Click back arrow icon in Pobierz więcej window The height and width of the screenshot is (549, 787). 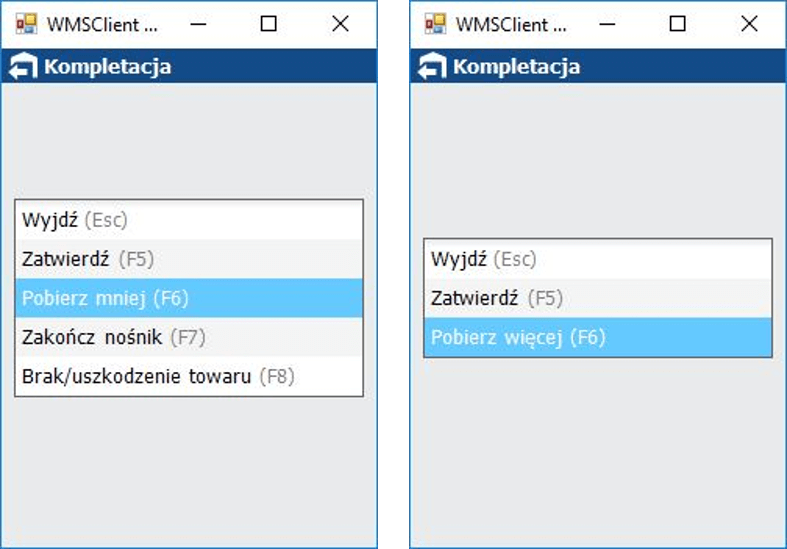click(x=431, y=67)
